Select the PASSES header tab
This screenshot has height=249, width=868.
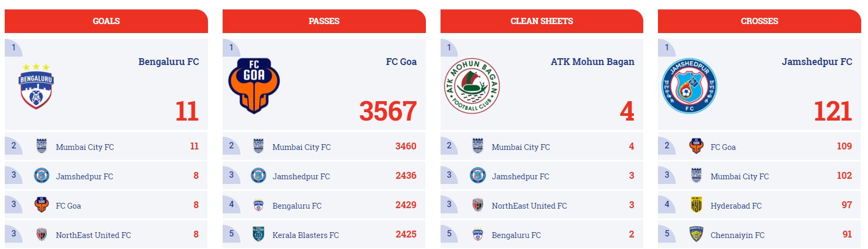tap(324, 21)
